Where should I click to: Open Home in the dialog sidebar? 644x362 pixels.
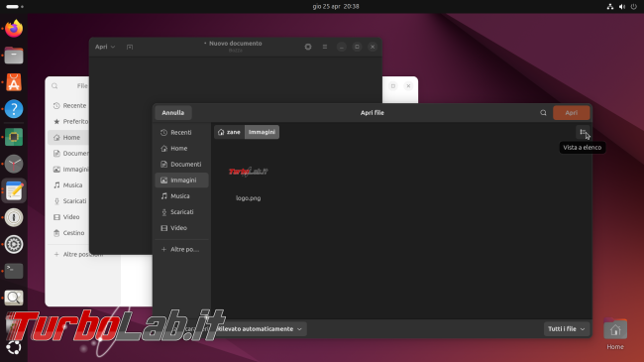click(181, 148)
